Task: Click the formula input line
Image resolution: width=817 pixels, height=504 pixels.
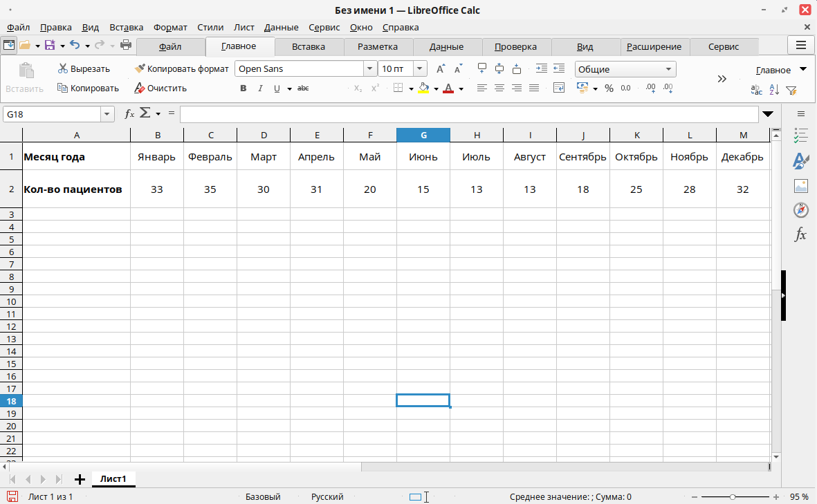Action: point(469,115)
